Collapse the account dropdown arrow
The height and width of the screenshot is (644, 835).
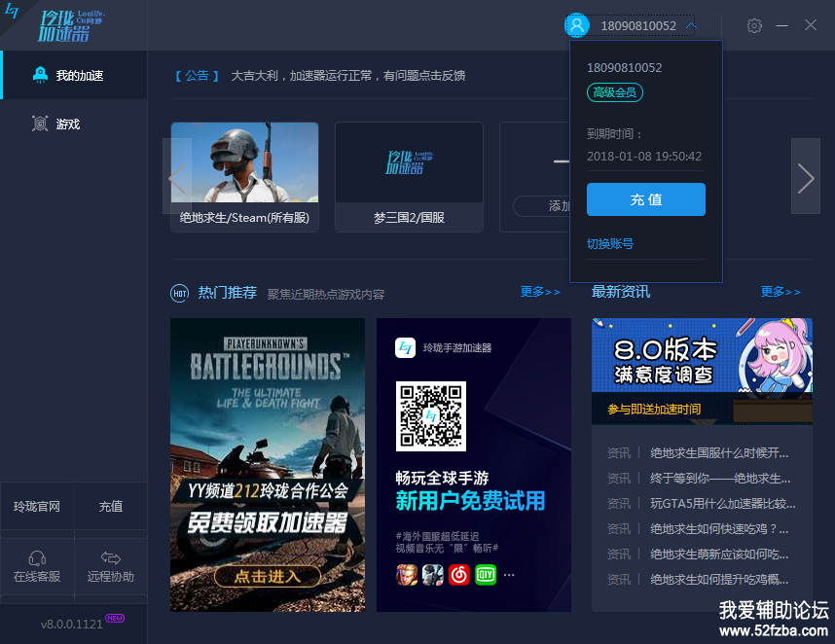point(691,25)
